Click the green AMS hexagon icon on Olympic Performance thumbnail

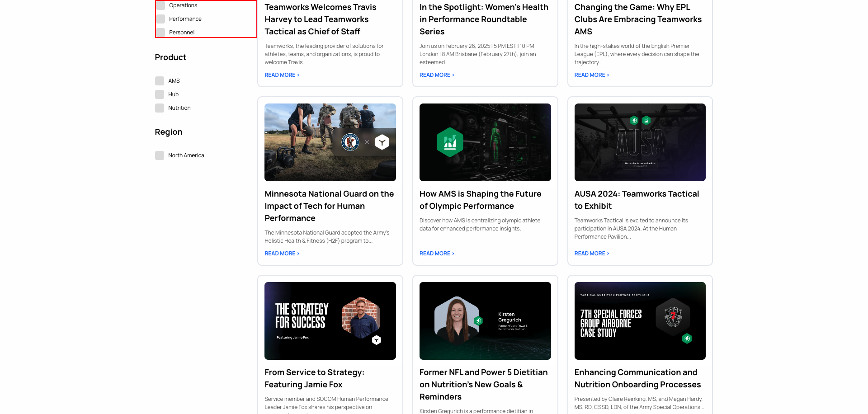tap(450, 142)
